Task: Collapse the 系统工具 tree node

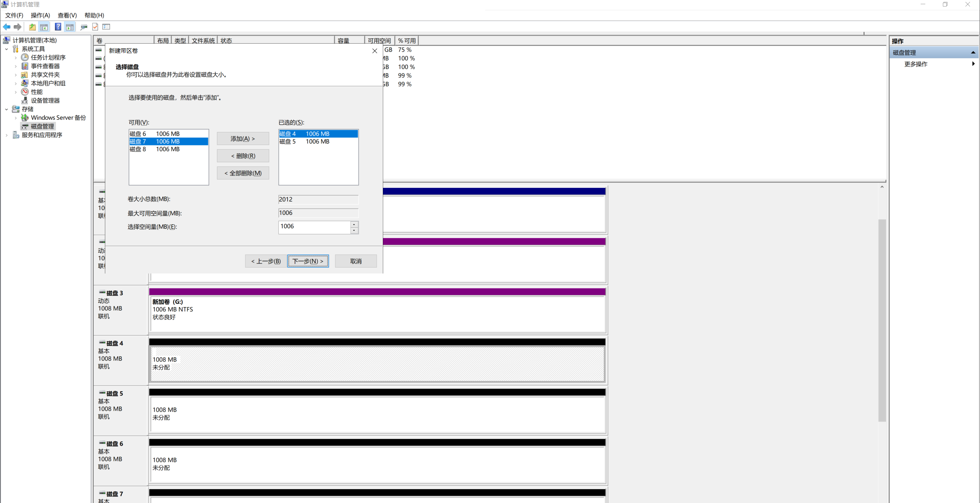Action: pyautogui.click(x=7, y=49)
